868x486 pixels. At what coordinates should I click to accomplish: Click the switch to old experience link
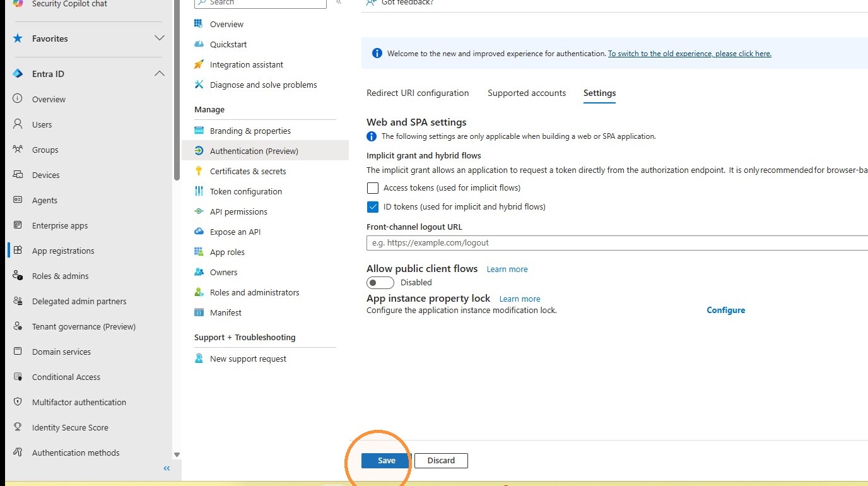(689, 54)
